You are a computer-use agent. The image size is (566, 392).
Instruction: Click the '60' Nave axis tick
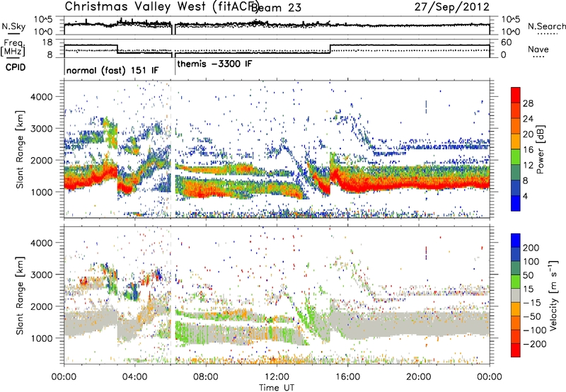tap(507, 42)
